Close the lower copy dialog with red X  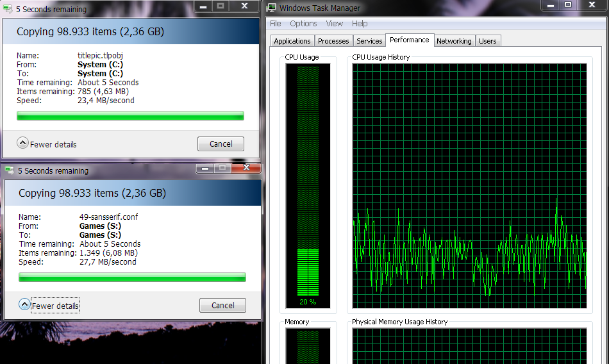(246, 168)
